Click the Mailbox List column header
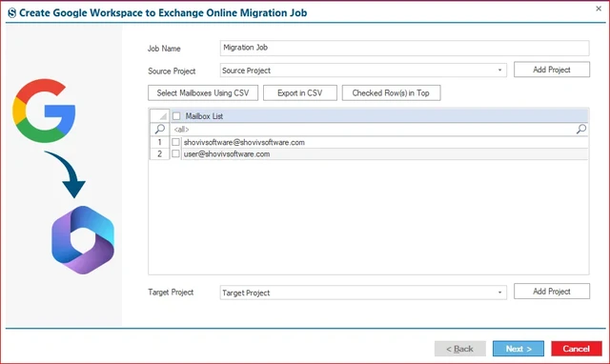This screenshot has width=610, height=364. pyautogui.click(x=379, y=116)
